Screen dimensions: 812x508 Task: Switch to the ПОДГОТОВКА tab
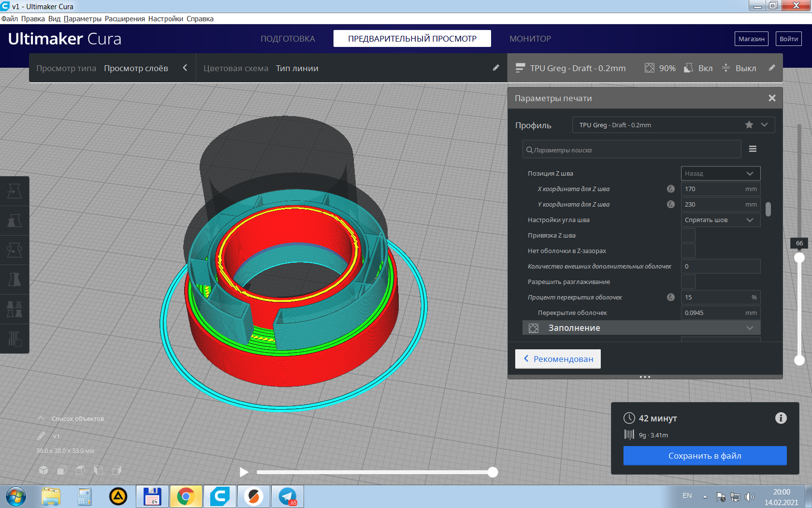click(288, 39)
